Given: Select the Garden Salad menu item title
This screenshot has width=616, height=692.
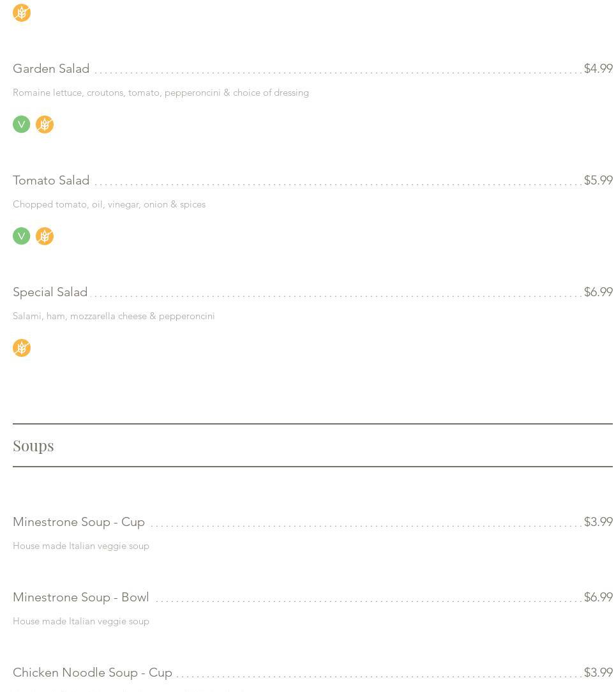Looking at the screenshot, I should pyautogui.click(x=51, y=69).
